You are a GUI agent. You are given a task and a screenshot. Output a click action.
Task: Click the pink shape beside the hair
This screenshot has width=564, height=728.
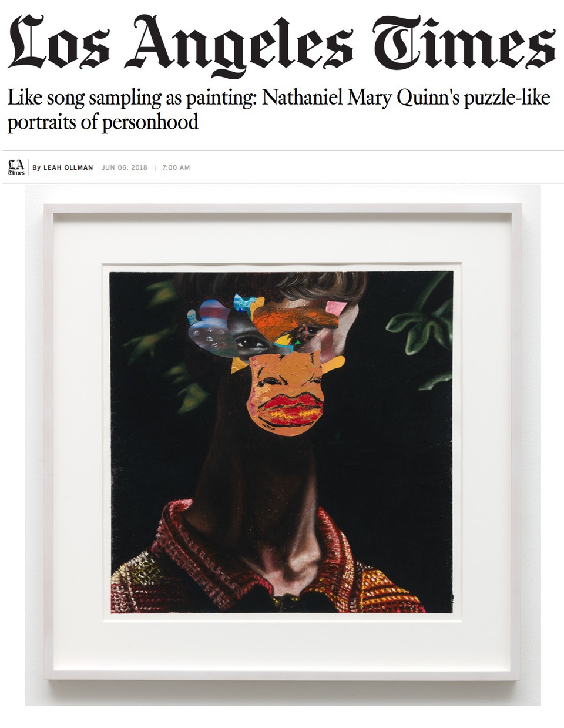pyautogui.click(x=335, y=308)
